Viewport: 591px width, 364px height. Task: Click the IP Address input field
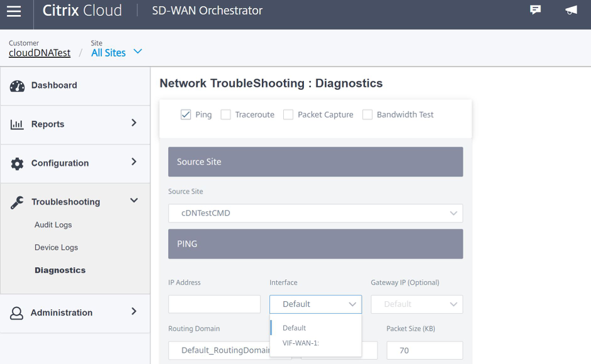click(x=214, y=304)
